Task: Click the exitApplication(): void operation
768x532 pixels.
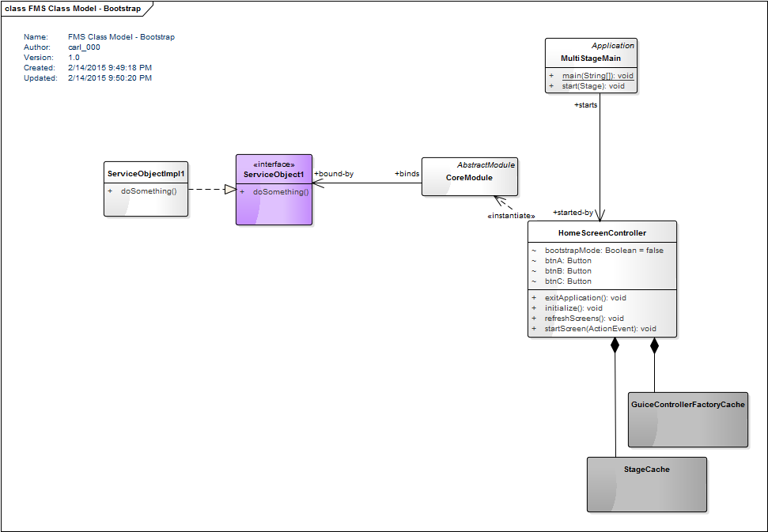Action: tap(585, 297)
